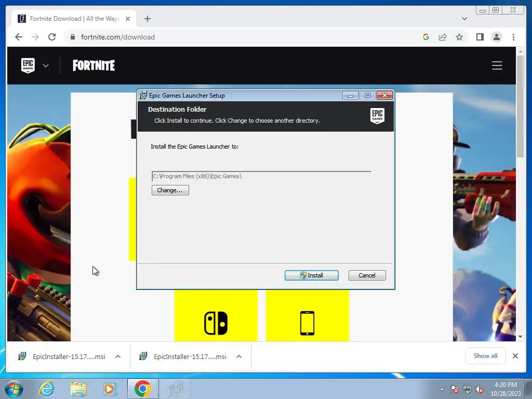This screenshot has height=399, width=532.
Task: Click the destination folder path field
Action: click(x=261, y=177)
